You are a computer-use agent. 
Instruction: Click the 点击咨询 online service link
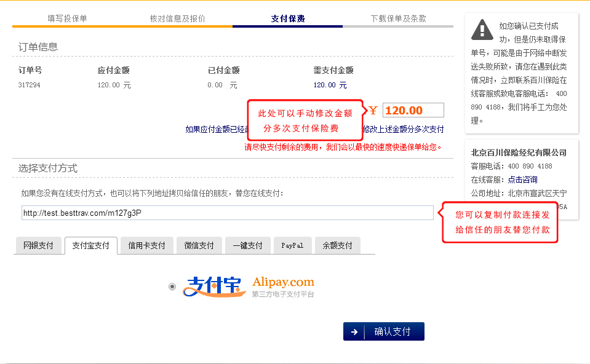[x=522, y=180]
